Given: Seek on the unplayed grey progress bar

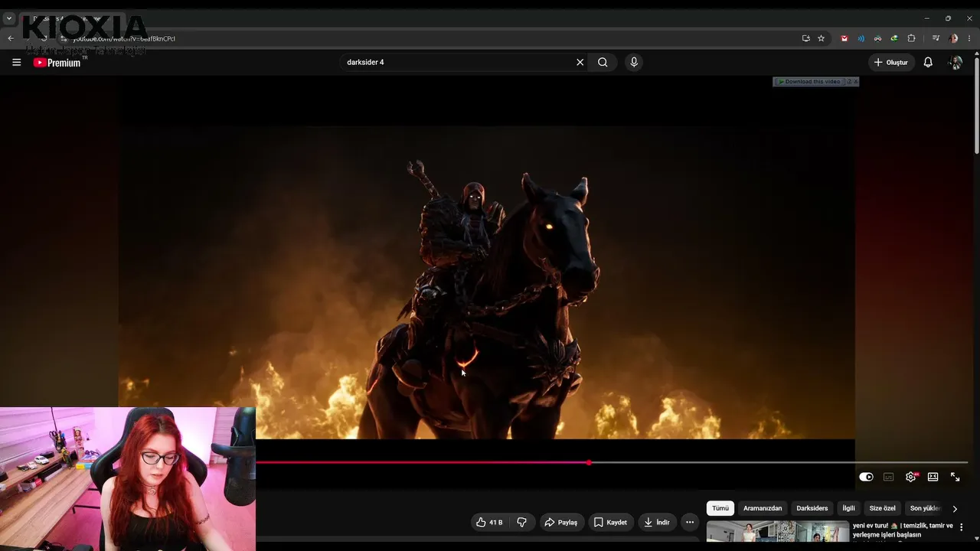Looking at the screenshot, I should 779,462.
